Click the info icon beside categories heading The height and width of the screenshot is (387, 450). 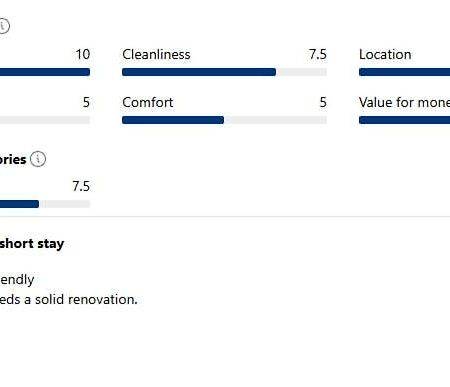pos(38,159)
